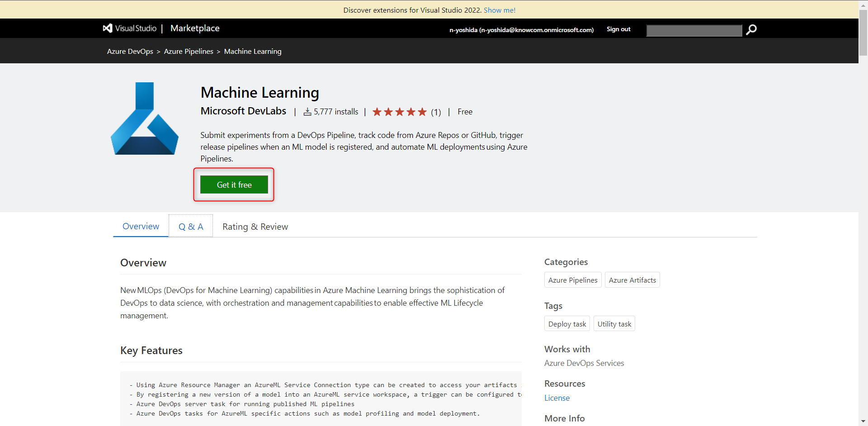Click Azure DevOps Services text
This screenshot has width=868, height=426.
(584, 363)
